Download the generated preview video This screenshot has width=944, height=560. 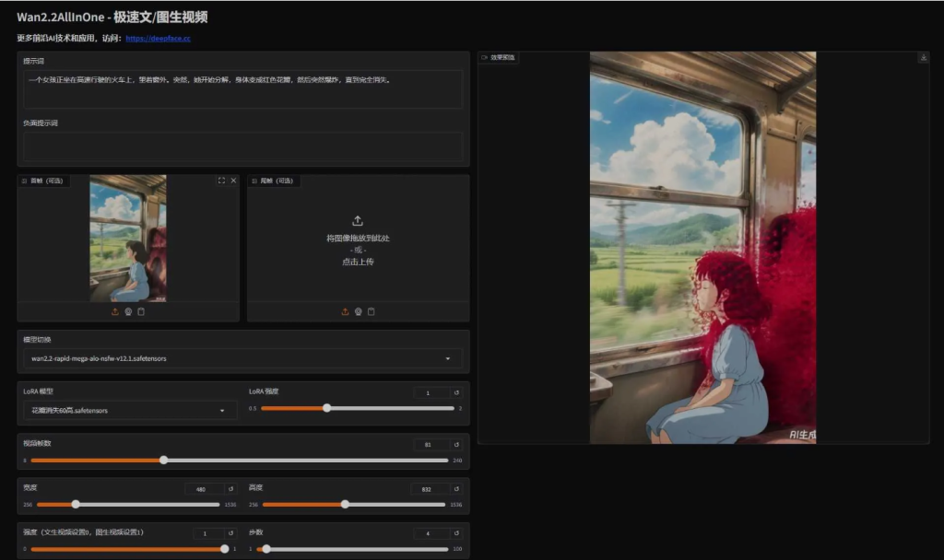[x=923, y=57]
